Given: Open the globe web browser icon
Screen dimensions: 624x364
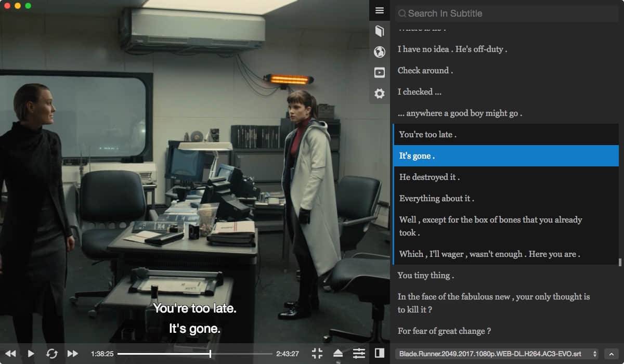Looking at the screenshot, I should [380, 52].
